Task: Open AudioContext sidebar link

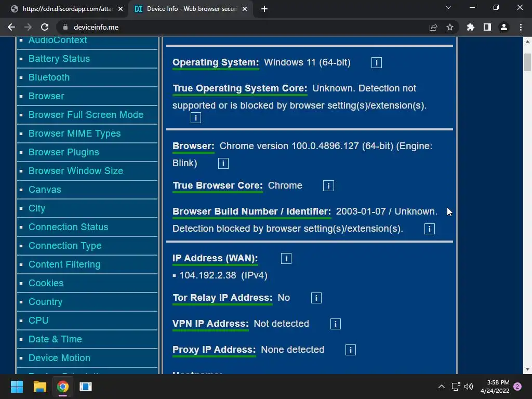Action: [58, 40]
